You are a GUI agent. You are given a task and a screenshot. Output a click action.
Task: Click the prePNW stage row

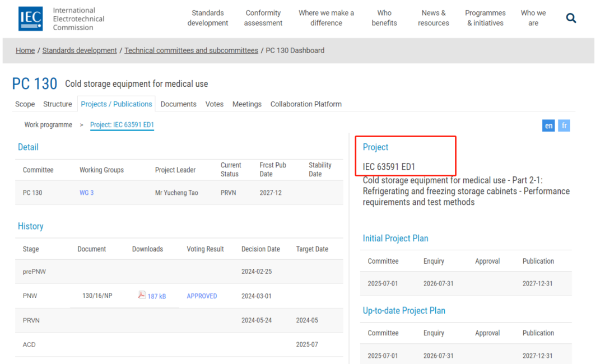[179, 272]
